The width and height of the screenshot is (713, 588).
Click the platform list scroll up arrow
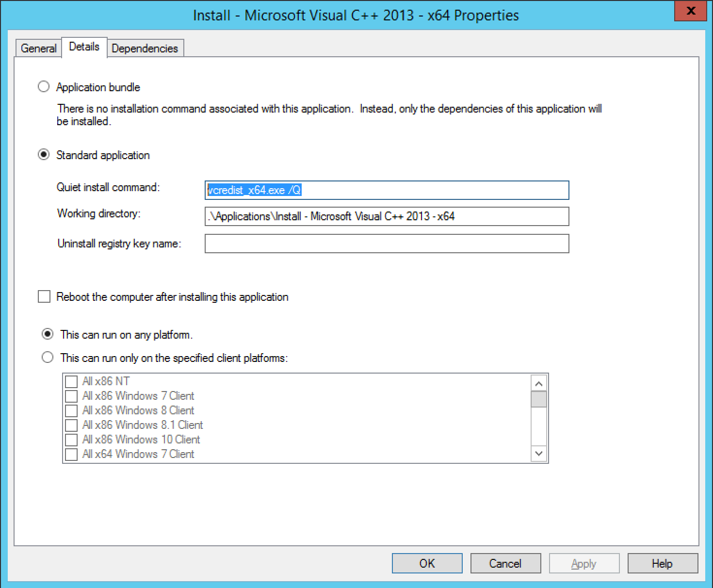tap(539, 383)
